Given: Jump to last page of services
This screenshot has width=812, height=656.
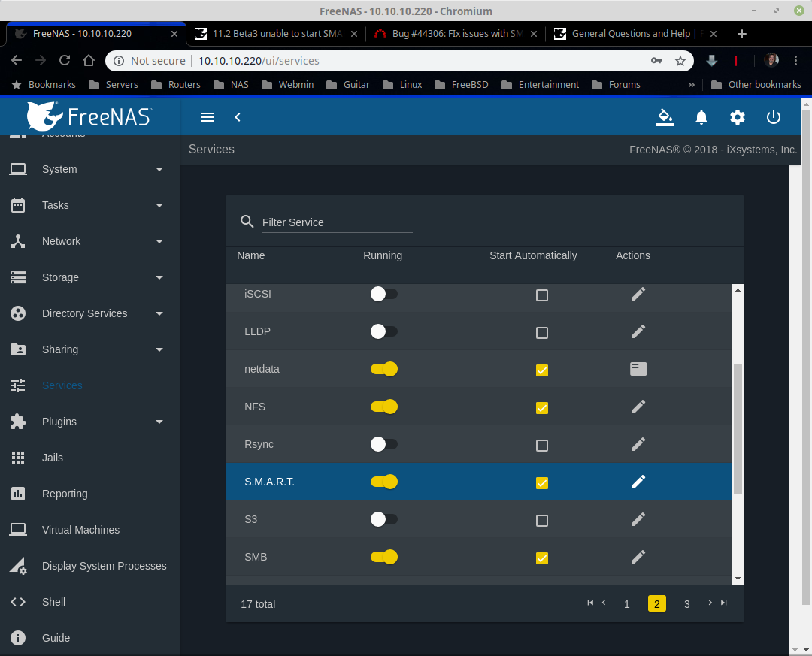Looking at the screenshot, I should pos(724,603).
